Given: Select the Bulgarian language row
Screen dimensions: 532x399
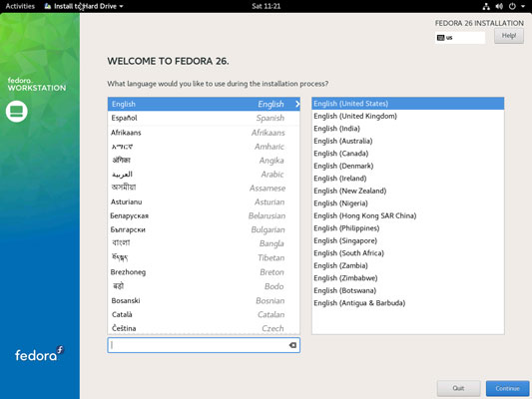Looking at the screenshot, I should [x=204, y=229].
